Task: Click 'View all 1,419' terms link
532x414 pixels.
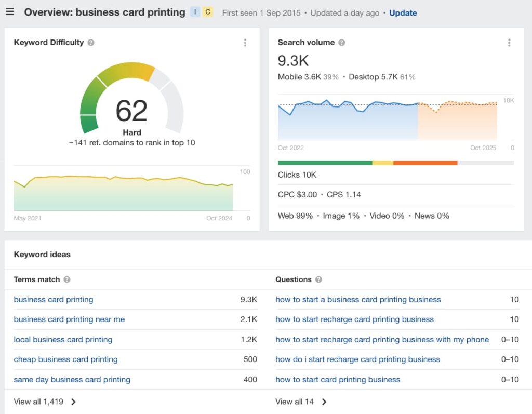Action: (x=45, y=402)
